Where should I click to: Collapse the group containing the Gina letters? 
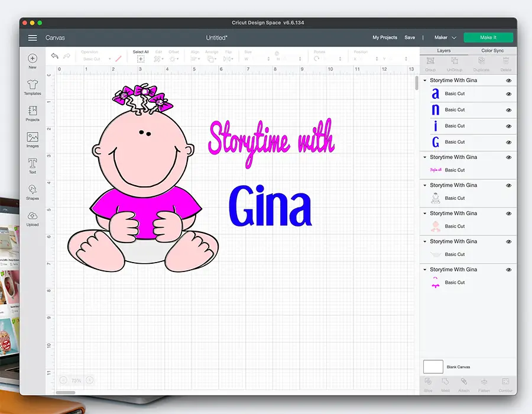(x=425, y=80)
